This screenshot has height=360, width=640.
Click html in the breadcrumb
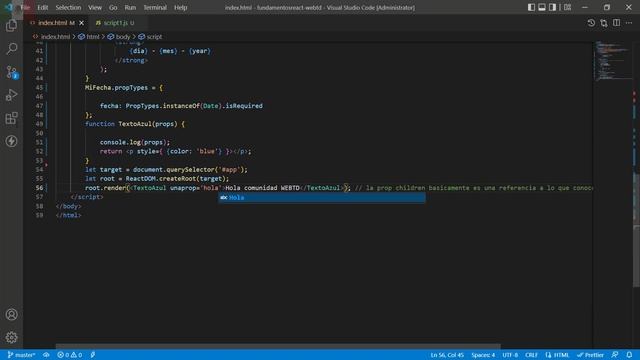pos(93,37)
